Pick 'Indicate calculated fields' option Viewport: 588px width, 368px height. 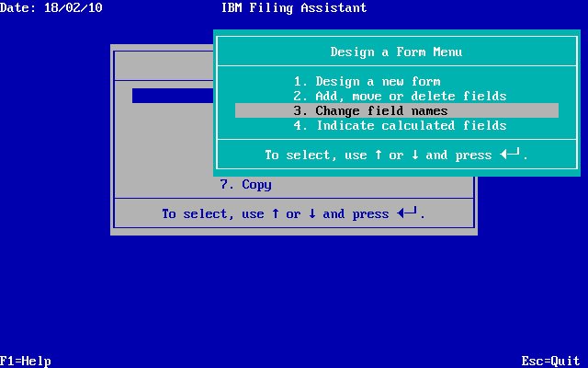[x=400, y=125]
